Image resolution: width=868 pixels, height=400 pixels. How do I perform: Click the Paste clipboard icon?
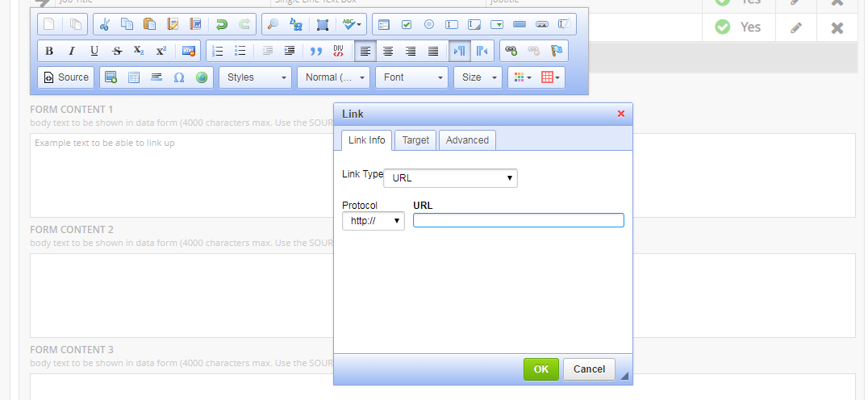(x=149, y=24)
